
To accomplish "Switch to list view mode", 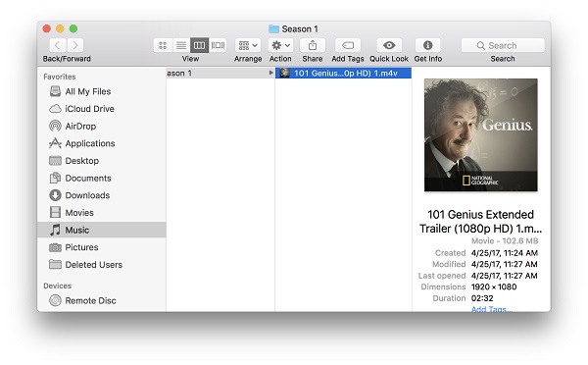I will click(x=181, y=45).
